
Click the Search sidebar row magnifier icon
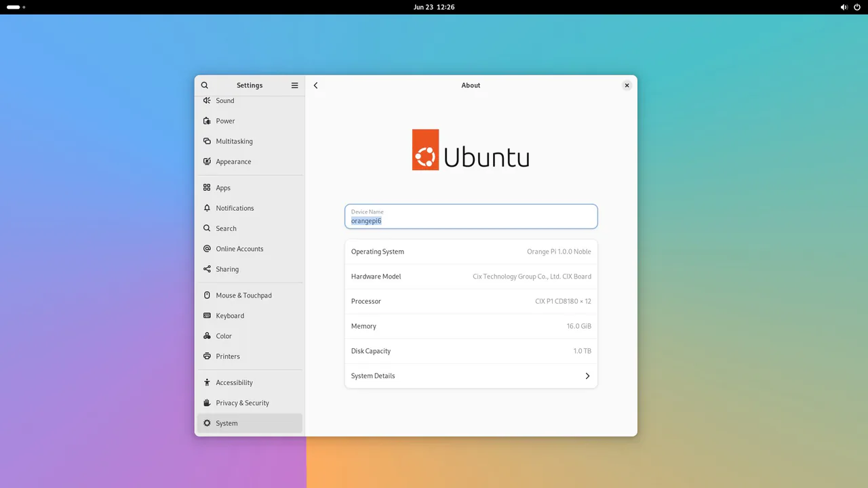(207, 228)
